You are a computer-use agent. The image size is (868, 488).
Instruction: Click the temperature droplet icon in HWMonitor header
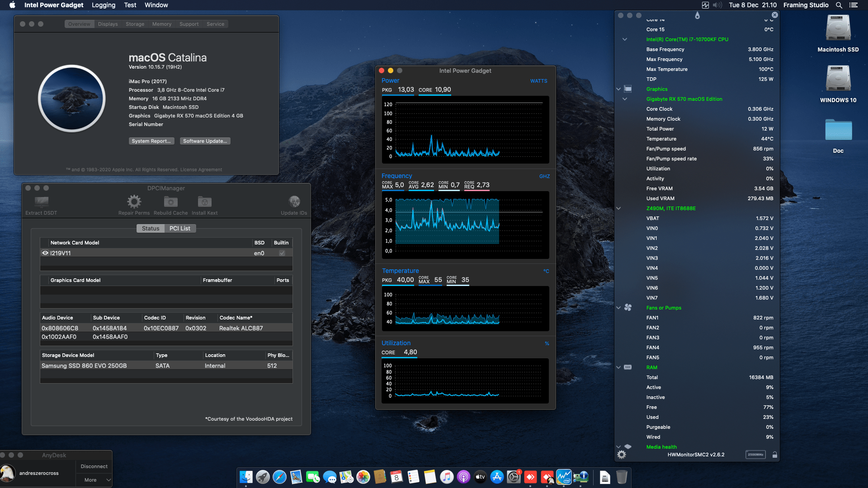click(698, 15)
